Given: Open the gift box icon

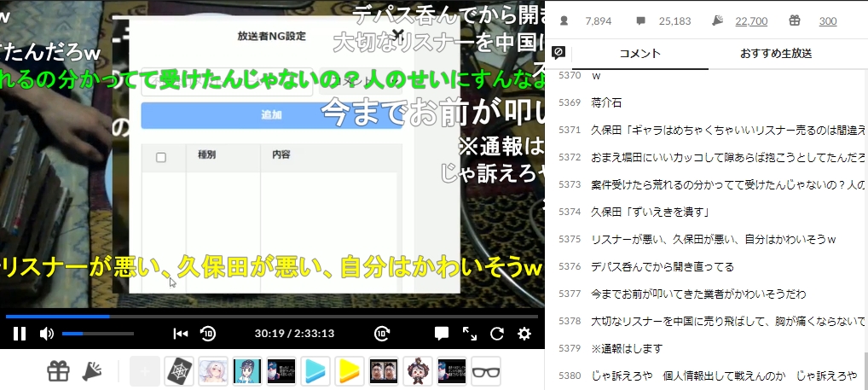Looking at the screenshot, I should click(58, 371).
